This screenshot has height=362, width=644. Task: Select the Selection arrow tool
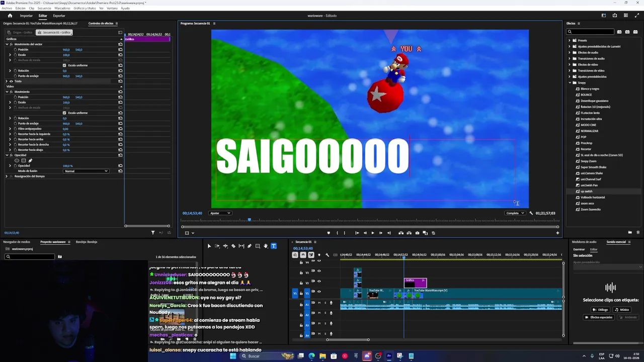[x=209, y=246]
